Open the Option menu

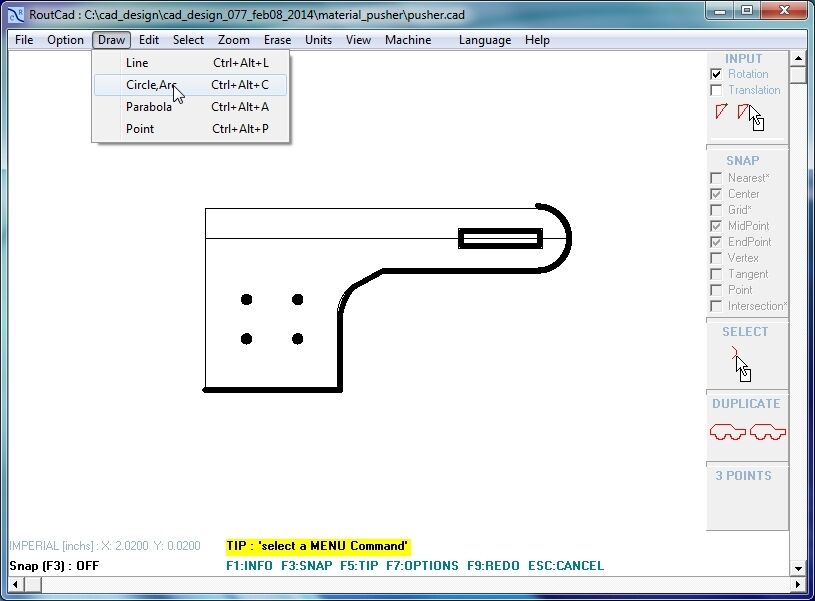click(65, 40)
